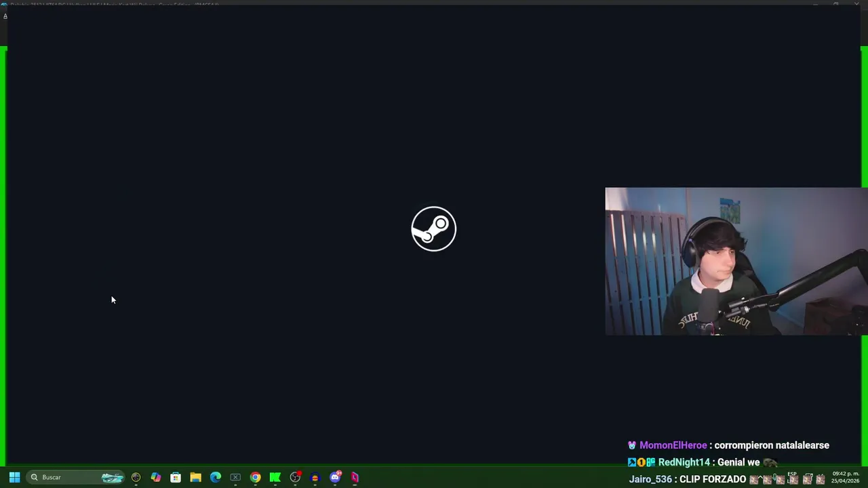868x488 pixels.
Task: Open the headphones app icon in the taskbar
Action: tap(315, 477)
